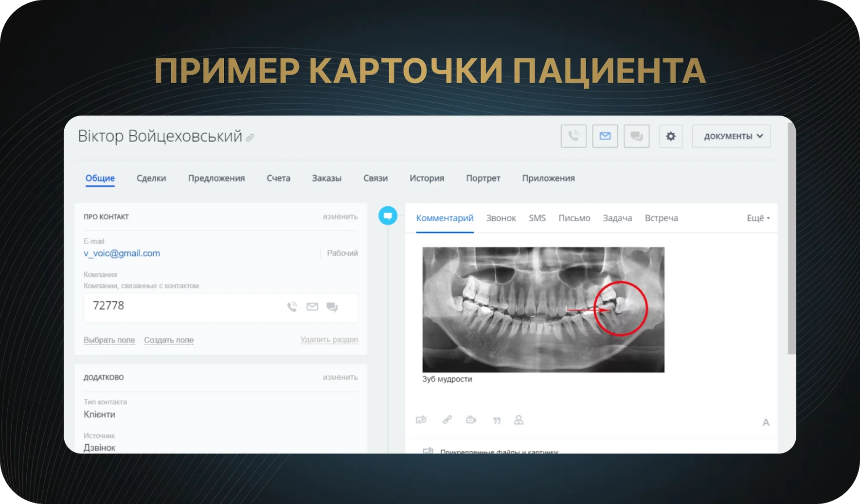Image resolution: width=860 pixels, height=504 pixels.
Task: Open the chat messages icon in header
Action: tap(637, 136)
